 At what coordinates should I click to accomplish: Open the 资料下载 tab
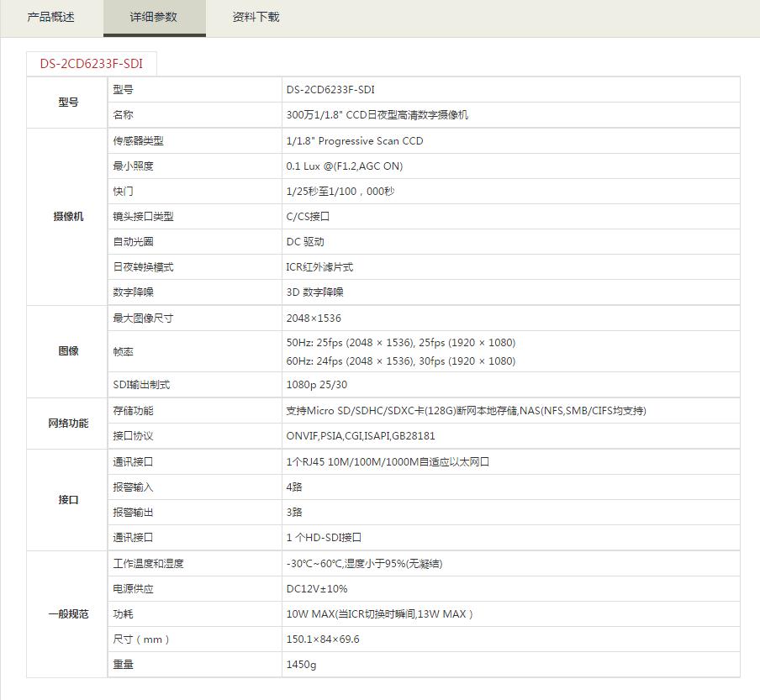click(256, 18)
